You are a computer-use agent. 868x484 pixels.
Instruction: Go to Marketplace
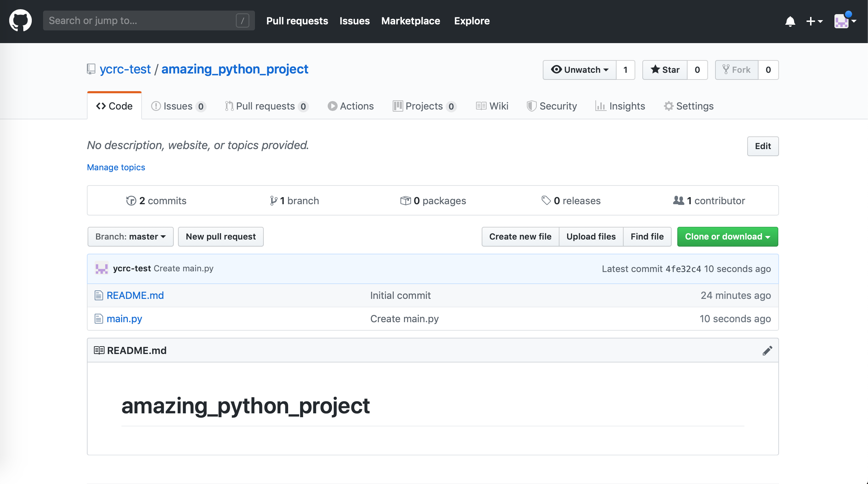(411, 21)
